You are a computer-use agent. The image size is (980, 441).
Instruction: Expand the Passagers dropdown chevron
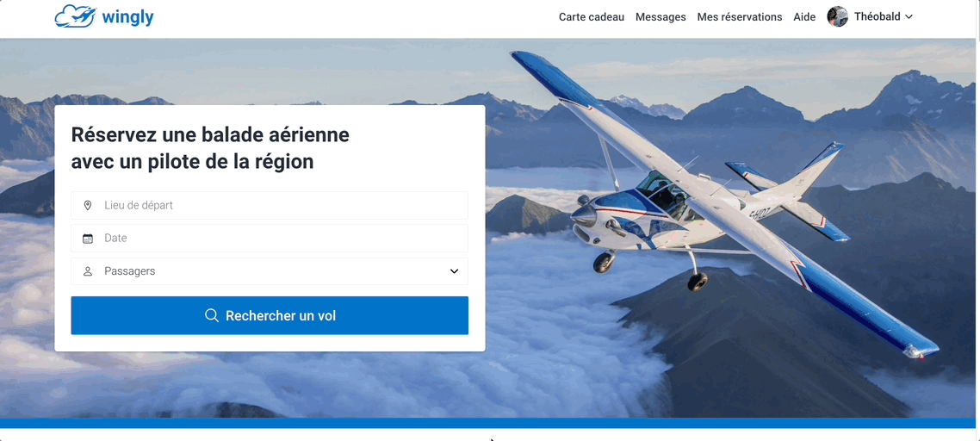click(x=455, y=271)
